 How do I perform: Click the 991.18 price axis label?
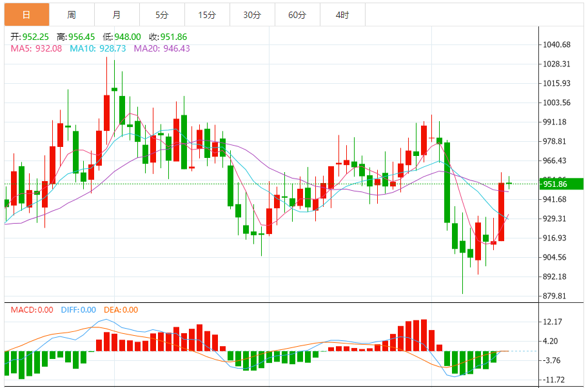click(x=554, y=122)
